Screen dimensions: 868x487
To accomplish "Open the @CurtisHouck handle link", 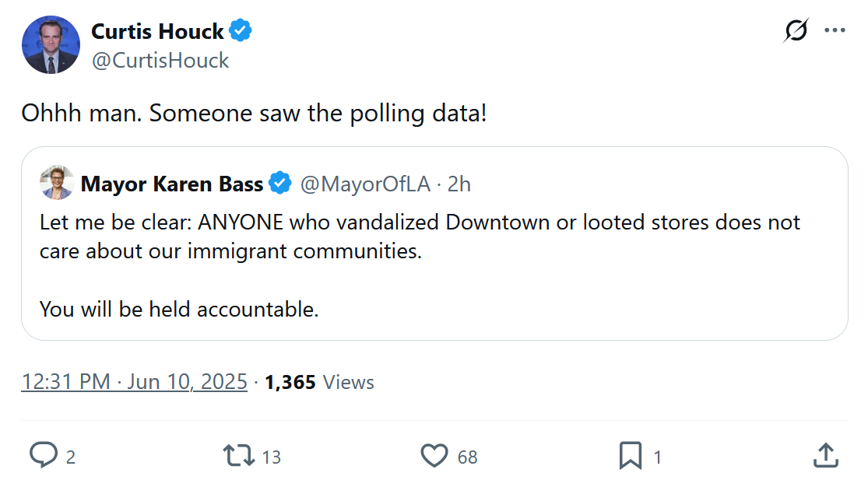I will [x=160, y=61].
